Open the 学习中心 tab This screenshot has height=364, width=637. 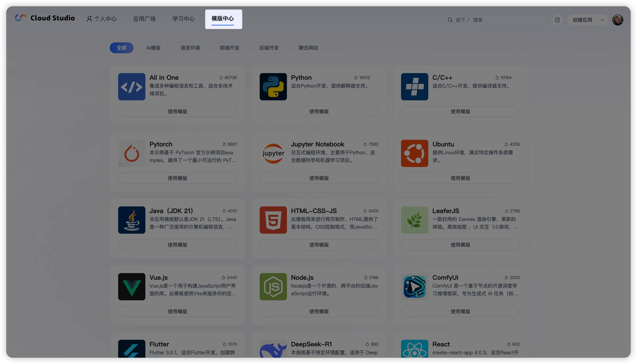click(x=183, y=19)
